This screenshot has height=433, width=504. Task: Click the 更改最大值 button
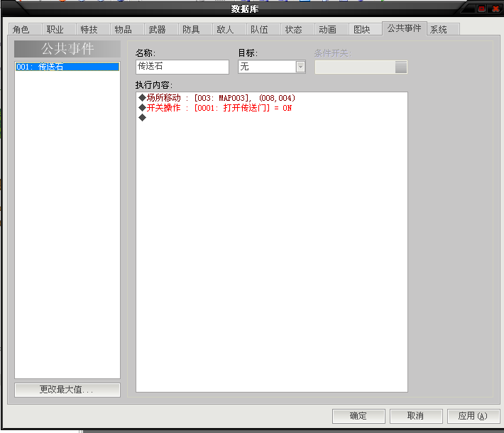(67, 390)
